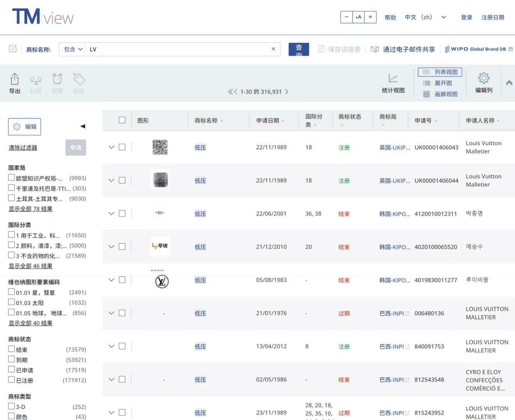Open trademark thumbnail of LV circle logo
The width and height of the screenshot is (515, 420).
click(x=162, y=281)
